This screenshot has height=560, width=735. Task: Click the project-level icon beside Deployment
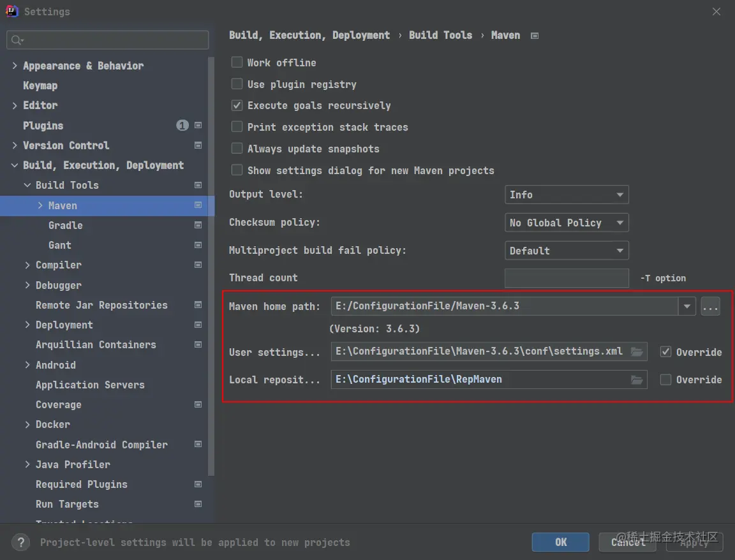pyautogui.click(x=198, y=325)
